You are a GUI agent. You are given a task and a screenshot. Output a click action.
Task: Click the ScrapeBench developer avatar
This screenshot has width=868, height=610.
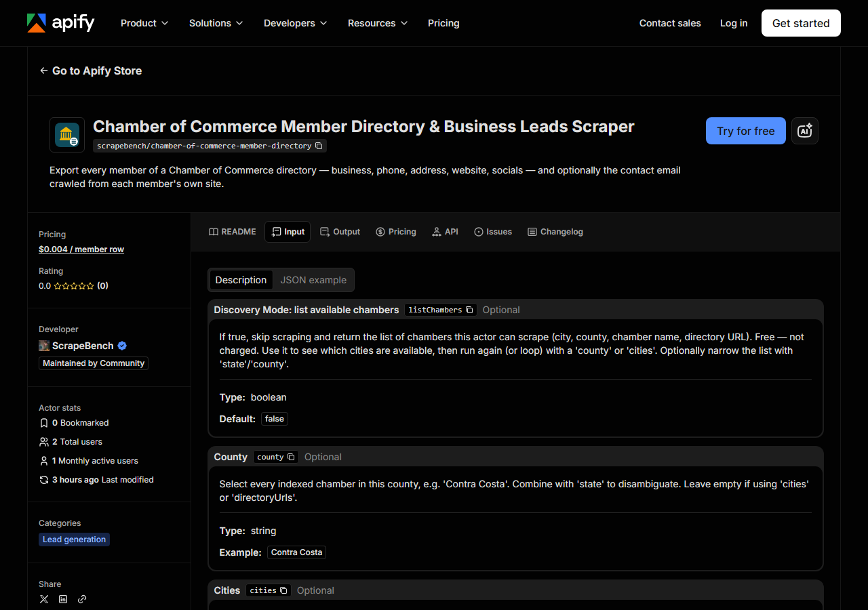pos(44,346)
